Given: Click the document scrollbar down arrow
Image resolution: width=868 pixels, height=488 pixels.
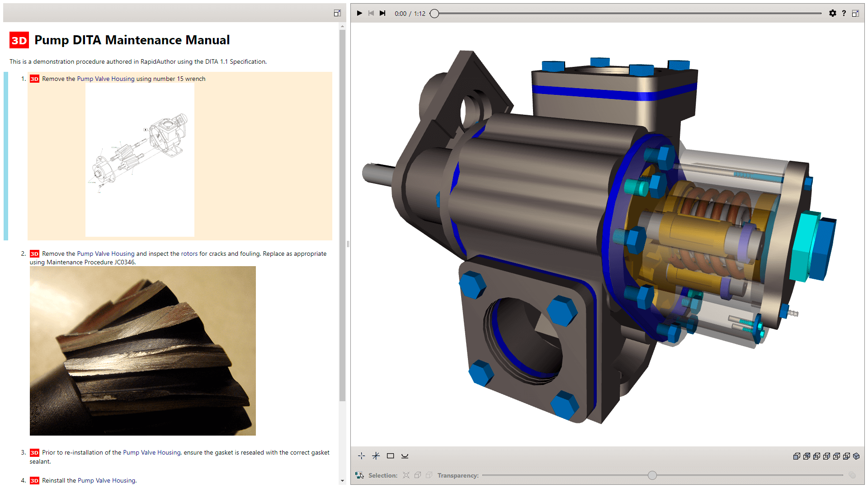Looking at the screenshot, I should pyautogui.click(x=342, y=481).
